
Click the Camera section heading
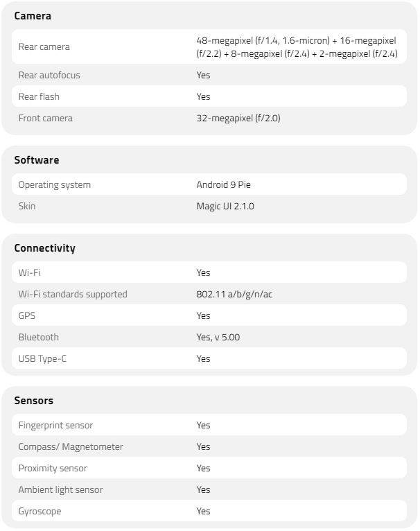pos(33,16)
